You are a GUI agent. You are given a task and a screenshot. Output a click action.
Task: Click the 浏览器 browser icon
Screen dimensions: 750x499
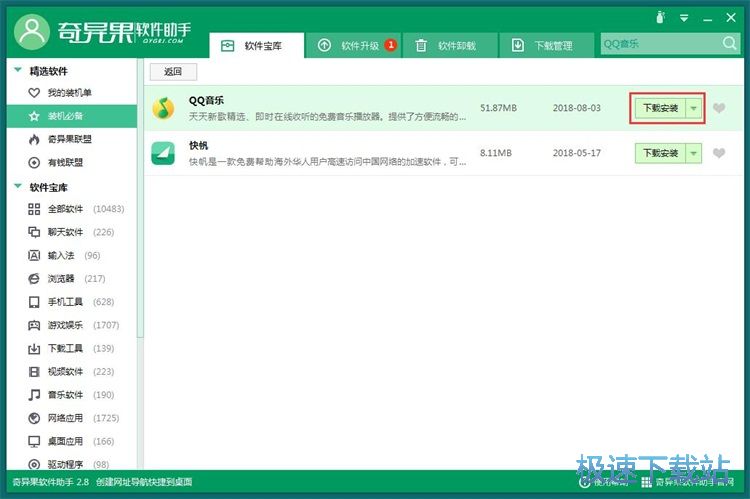(34, 278)
